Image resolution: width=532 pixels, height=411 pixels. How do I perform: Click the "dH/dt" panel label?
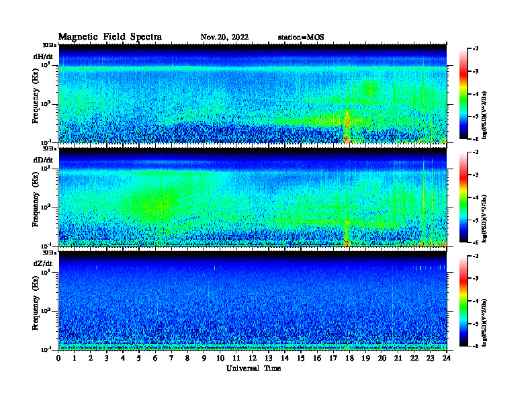[43, 56]
